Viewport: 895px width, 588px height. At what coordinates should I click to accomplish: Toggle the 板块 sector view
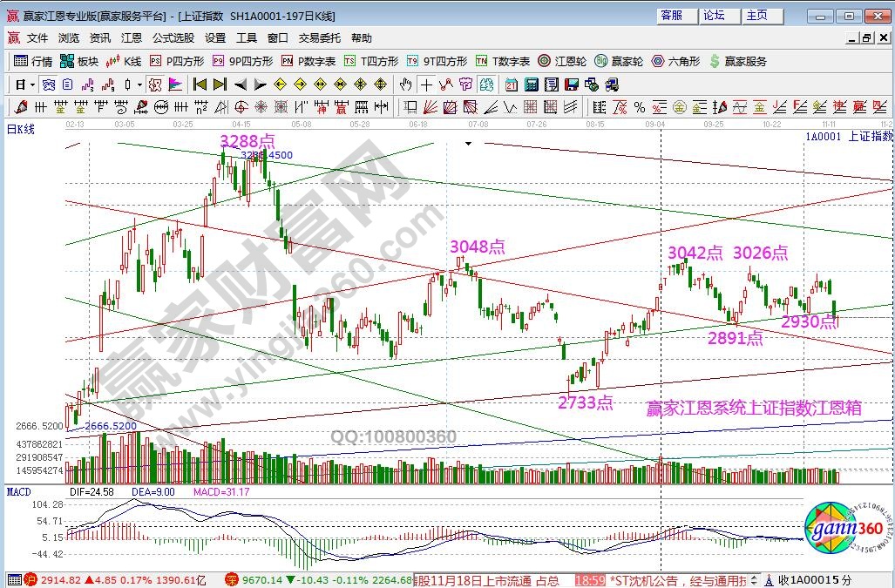pos(79,61)
